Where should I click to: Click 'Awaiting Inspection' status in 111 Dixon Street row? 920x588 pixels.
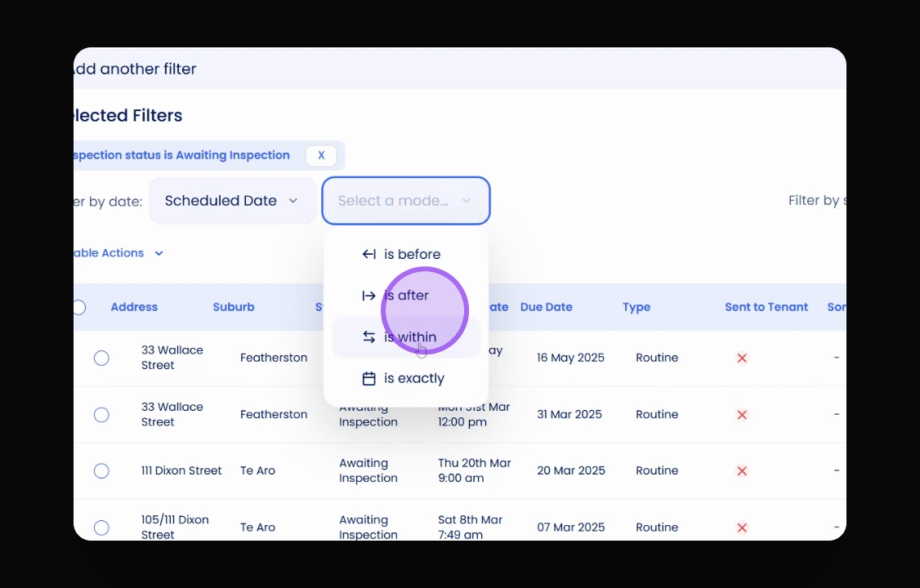[x=368, y=470]
